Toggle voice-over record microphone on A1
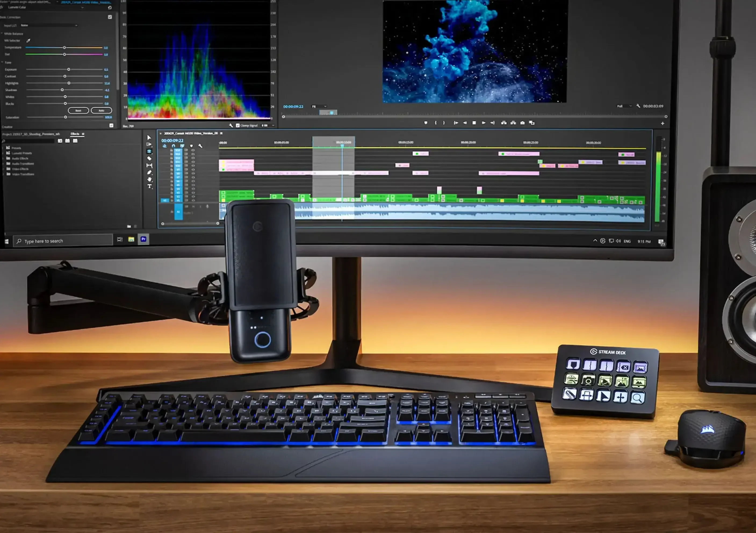Viewport: 756px width, 533px height. [207, 206]
